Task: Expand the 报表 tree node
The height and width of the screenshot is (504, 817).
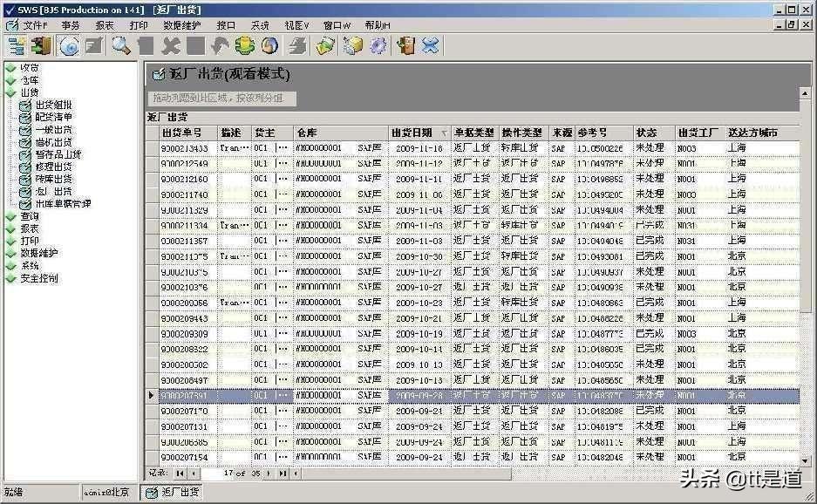Action: coord(10,228)
